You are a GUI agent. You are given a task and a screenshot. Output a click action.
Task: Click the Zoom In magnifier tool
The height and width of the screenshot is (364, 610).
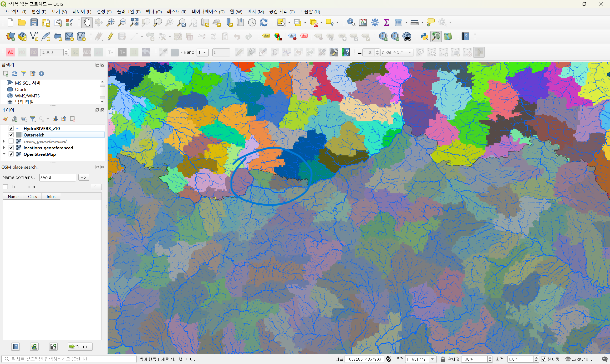tap(110, 23)
